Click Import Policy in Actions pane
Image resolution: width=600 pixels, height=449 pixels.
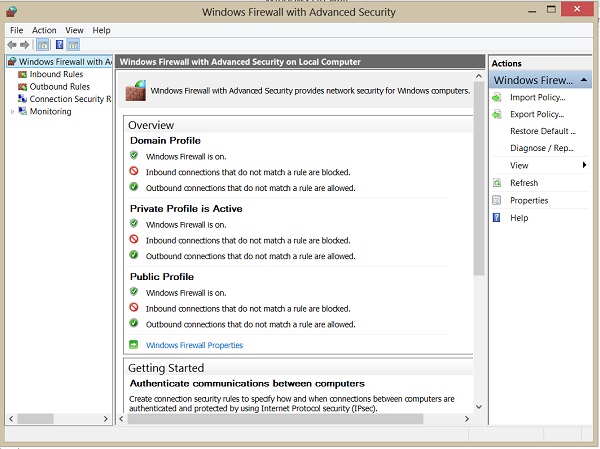coord(538,97)
